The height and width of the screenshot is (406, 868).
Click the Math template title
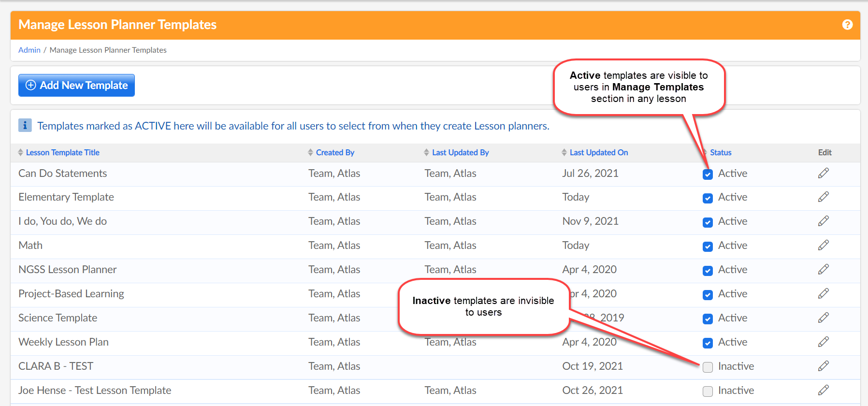pos(30,246)
